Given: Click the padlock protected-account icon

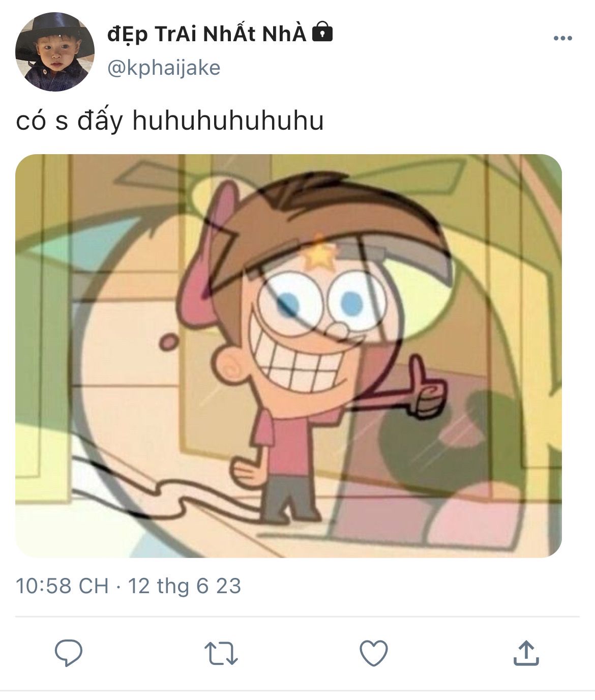Looking at the screenshot, I should tap(322, 33).
